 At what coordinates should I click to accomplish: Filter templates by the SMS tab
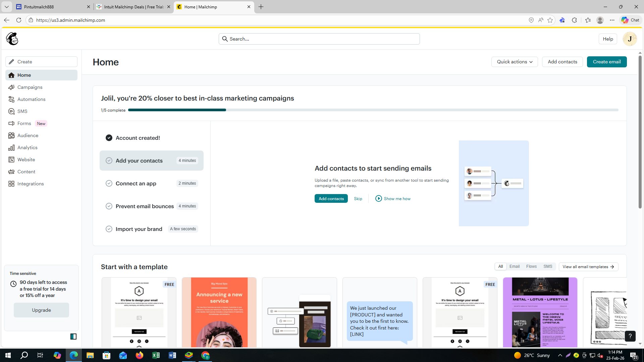[548, 266]
